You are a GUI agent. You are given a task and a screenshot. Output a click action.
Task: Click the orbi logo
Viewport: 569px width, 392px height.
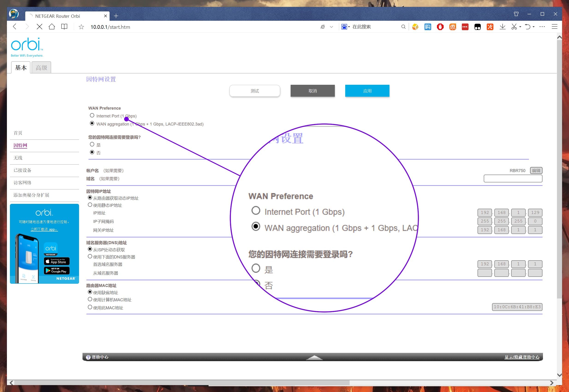point(27,47)
